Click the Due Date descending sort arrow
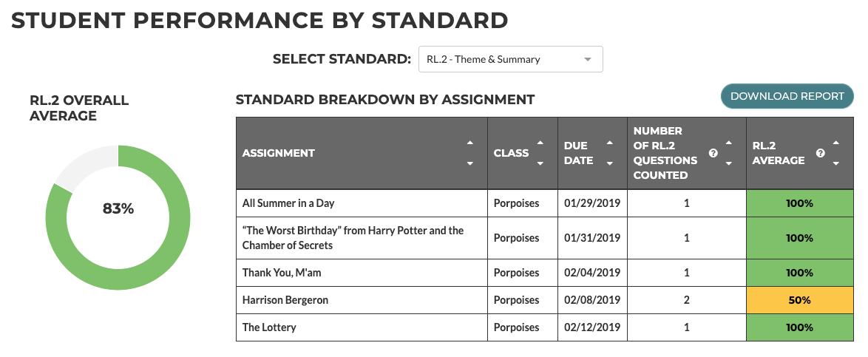The image size is (868, 357). point(610,163)
